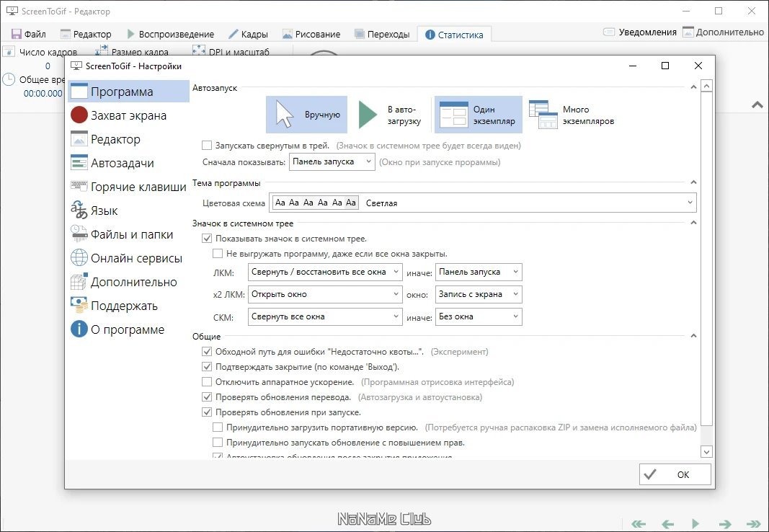This screenshot has height=532, width=769.
Task: Click Размер кадра in editor window
Action: point(131,51)
